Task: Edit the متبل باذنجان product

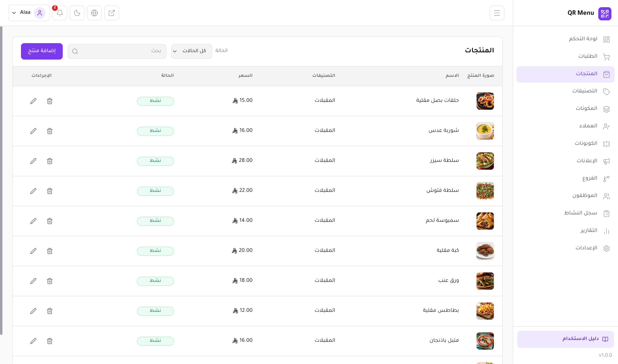Action: (33, 341)
